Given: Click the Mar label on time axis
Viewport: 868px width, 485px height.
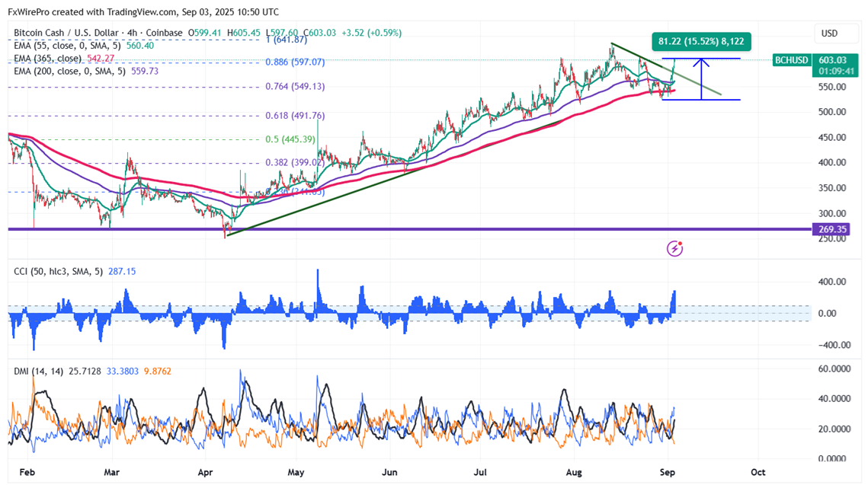Looking at the screenshot, I should tap(112, 472).
